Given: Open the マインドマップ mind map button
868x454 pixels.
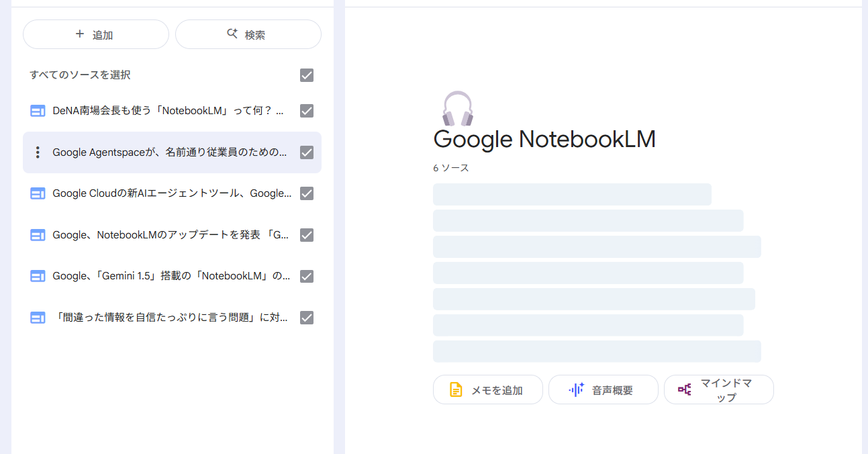Looking at the screenshot, I should tap(718, 390).
